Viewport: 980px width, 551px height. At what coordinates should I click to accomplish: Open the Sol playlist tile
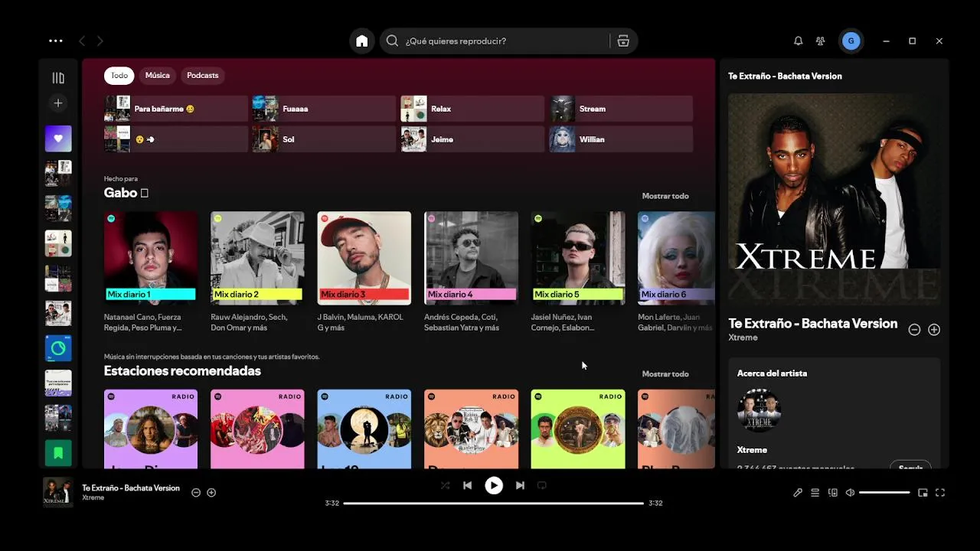click(324, 139)
